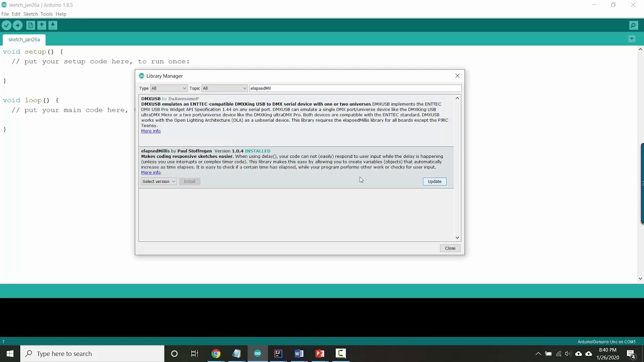Click the Windows taskbar search box
This screenshot has width=644, height=362.
coord(93,353)
